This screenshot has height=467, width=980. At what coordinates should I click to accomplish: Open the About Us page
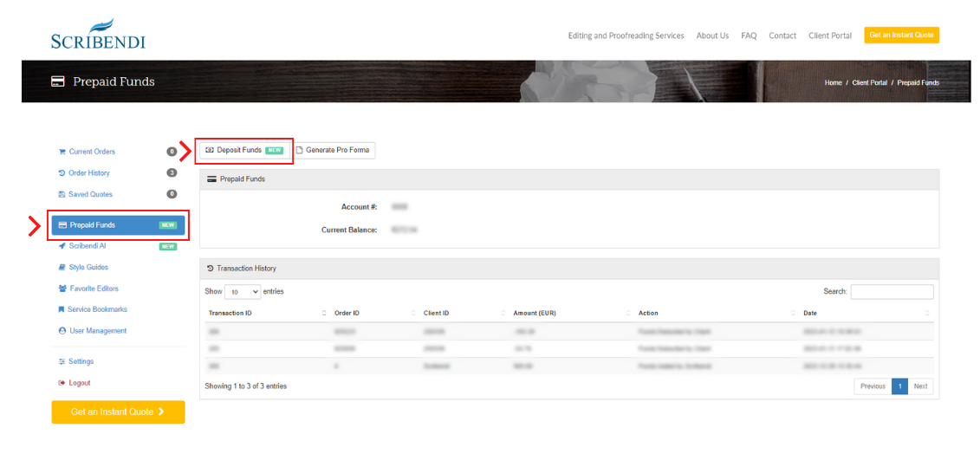pos(712,36)
